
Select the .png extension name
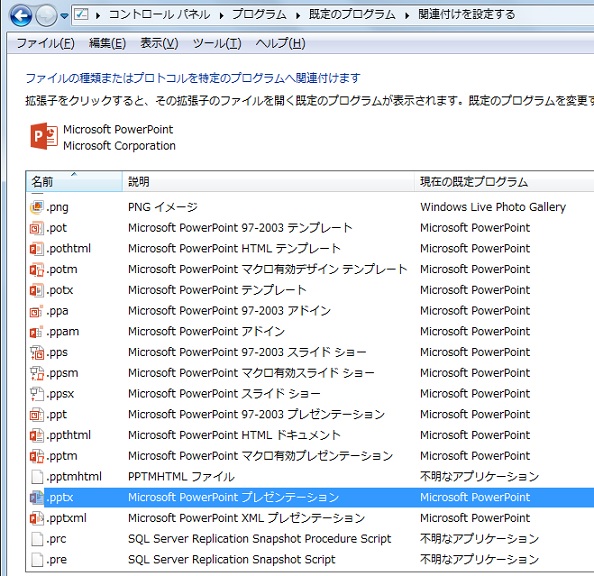[57, 208]
